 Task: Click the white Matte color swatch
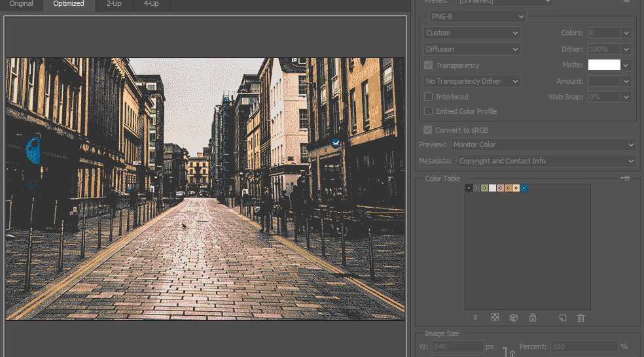coord(604,65)
